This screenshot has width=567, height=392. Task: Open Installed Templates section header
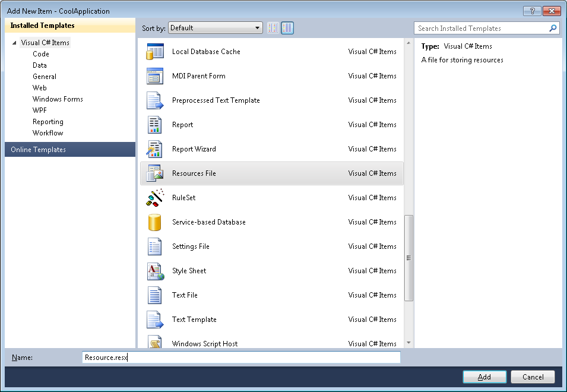tap(70, 26)
